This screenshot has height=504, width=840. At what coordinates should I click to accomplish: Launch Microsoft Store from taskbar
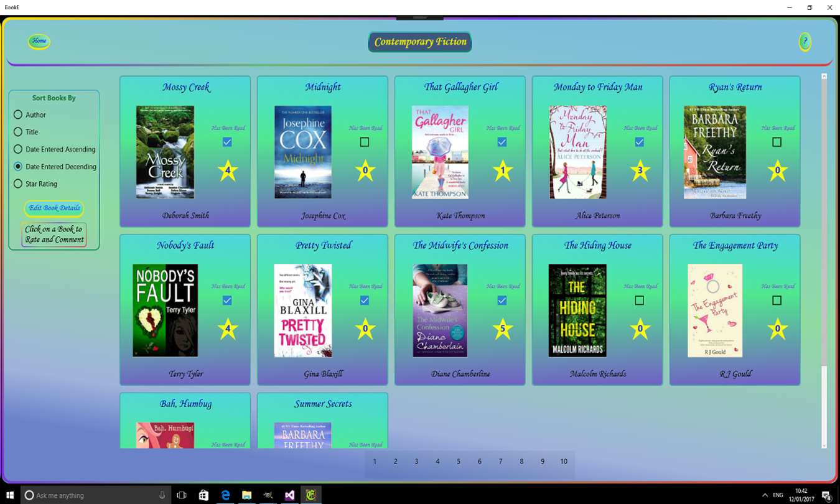[203, 495]
